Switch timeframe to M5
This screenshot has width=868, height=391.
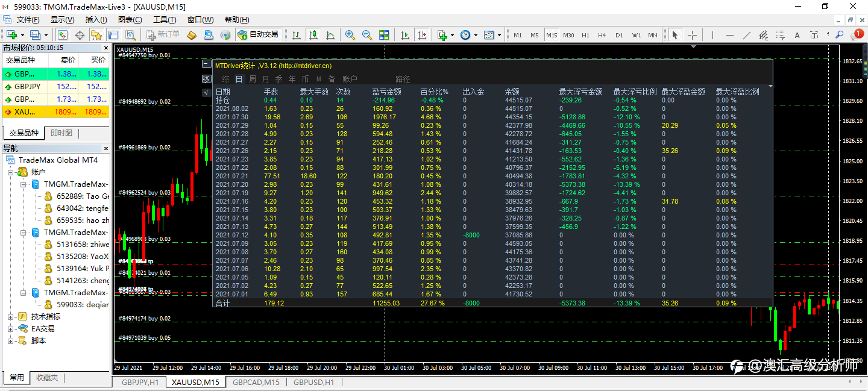click(x=535, y=35)
